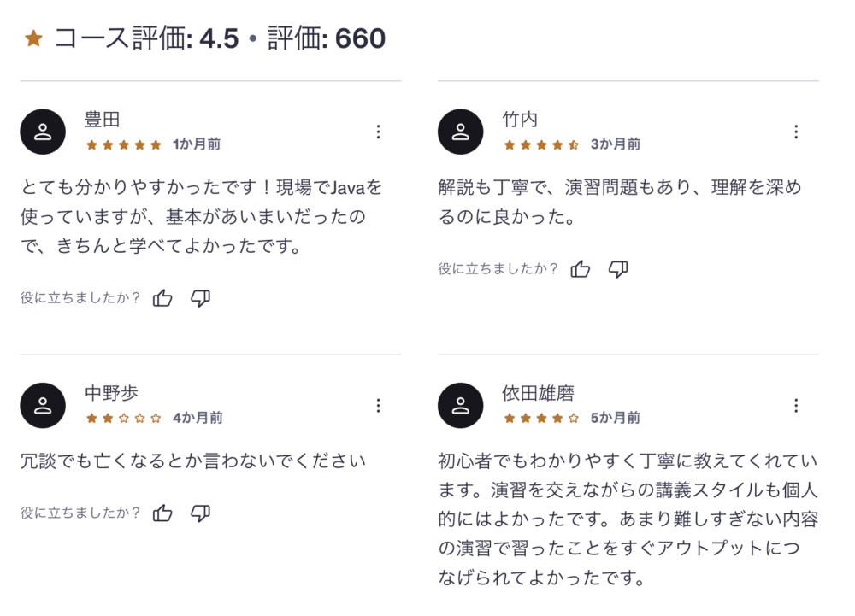Viewport: 855px width, 616px height.
Task: Click the コース評価: 4.5 heading
Action: (146, 39)
